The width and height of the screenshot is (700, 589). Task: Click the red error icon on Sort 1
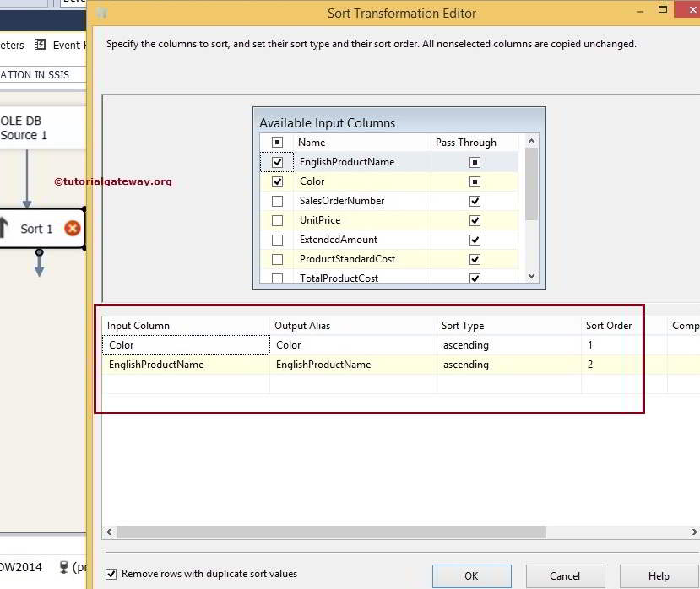pos(72,228)
